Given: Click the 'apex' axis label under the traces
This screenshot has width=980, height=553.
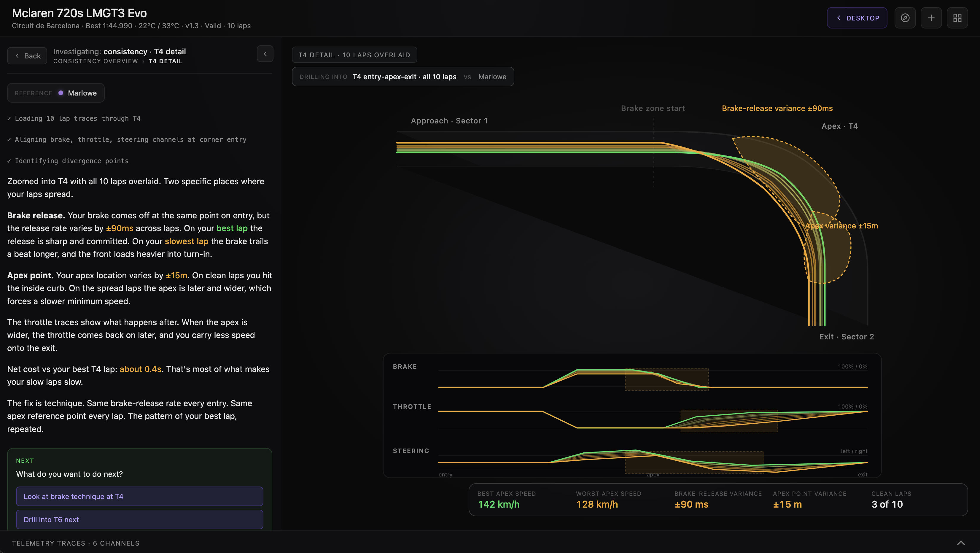Looking at the screenshot, I should 653,475.
